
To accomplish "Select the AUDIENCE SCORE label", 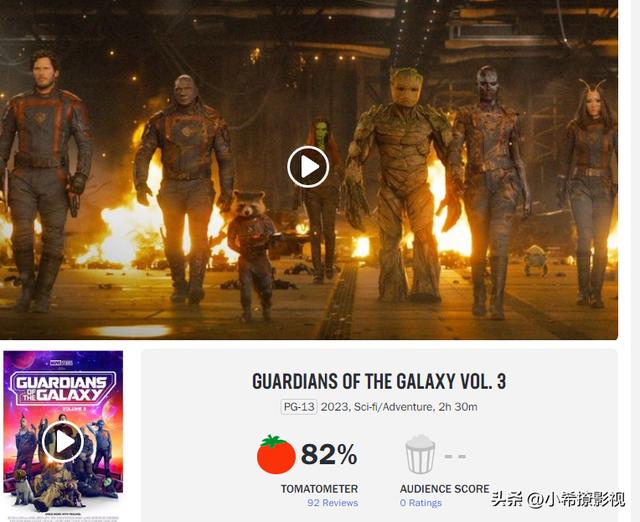I will tap(444, 489).
